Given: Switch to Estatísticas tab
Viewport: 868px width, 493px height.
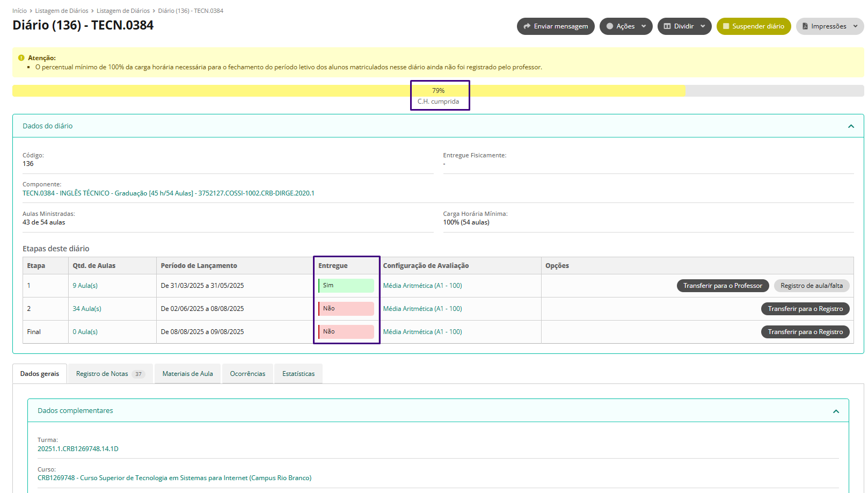Looking at the screenshot, I should [x=298, y=374].
